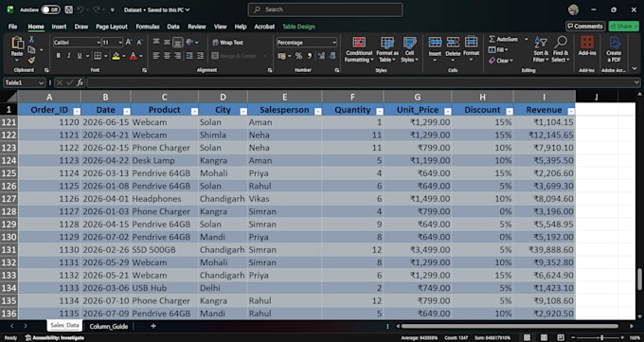This screenshot has width=644, height=342.
Task: Open Format as Table gallery
Action: [387, 49]
